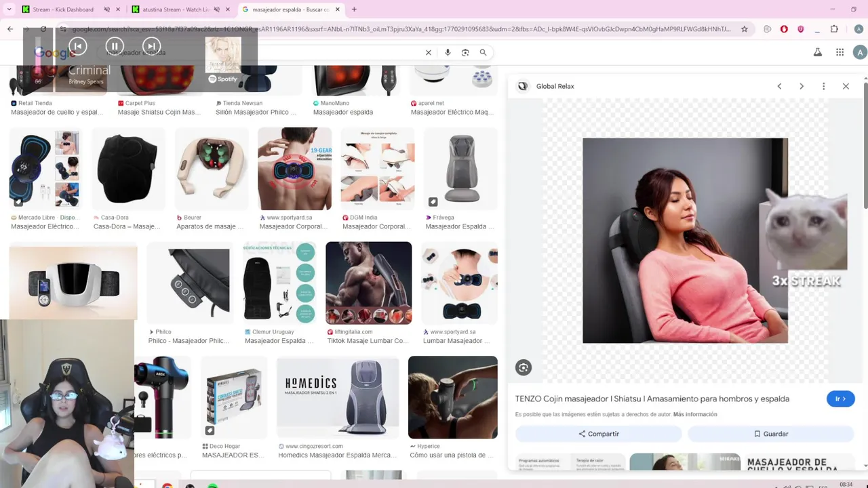The image size is (868, 488).
Task: Mute the atustina Stream tab audio
Action: click(217, 9)
